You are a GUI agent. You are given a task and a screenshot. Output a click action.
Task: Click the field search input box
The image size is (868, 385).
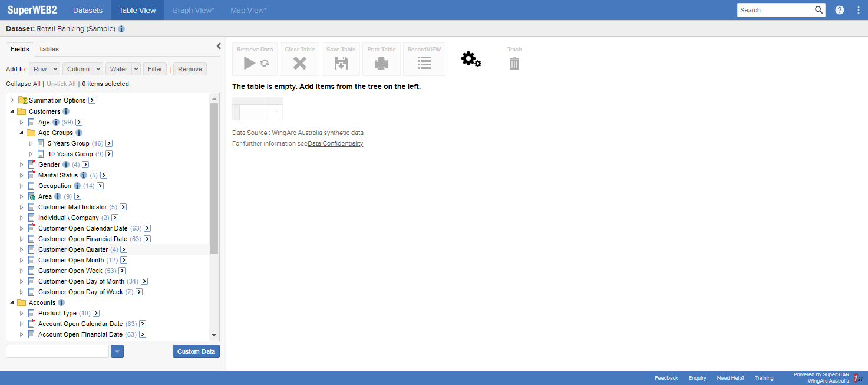[x=57, y=351]
